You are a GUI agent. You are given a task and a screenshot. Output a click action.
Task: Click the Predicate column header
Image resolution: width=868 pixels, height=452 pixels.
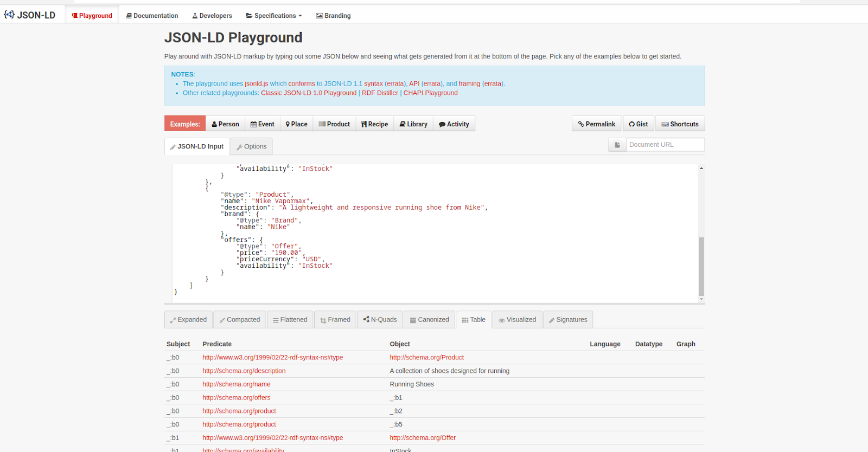[x=217, y=344]
